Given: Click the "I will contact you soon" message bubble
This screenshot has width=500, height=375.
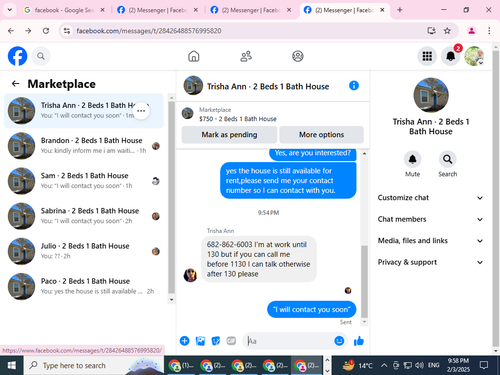Looking at the screenshot, I should click(312, 309).
